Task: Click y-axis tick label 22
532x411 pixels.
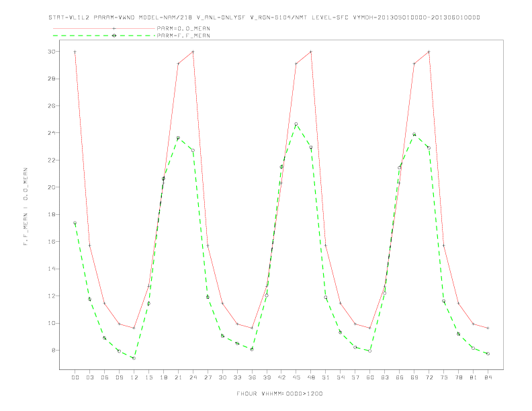Action: coord(52,160)
